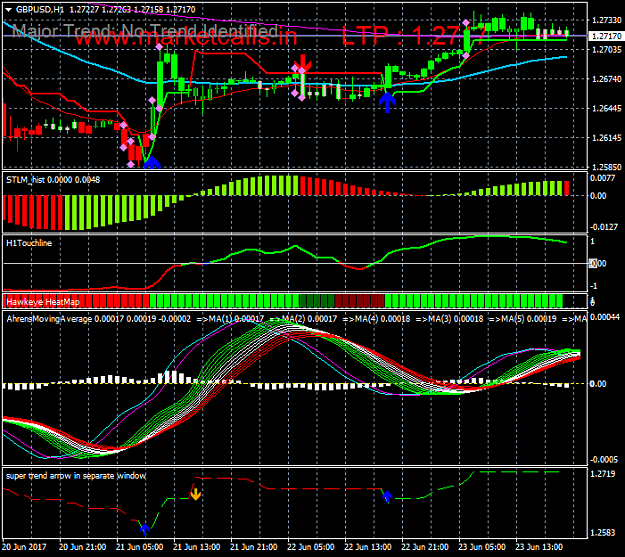
Task: Click the '21 Jun 21:00' time axis label
Action: [x=254, y=547]
